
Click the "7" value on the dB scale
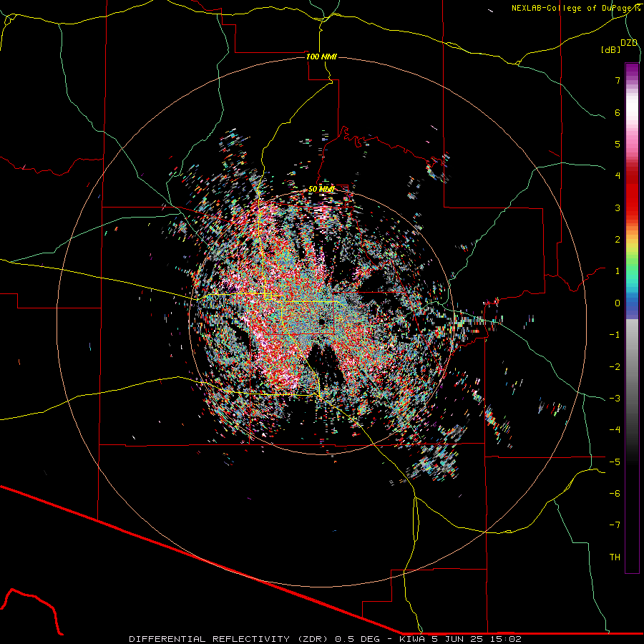coord(618,80)
